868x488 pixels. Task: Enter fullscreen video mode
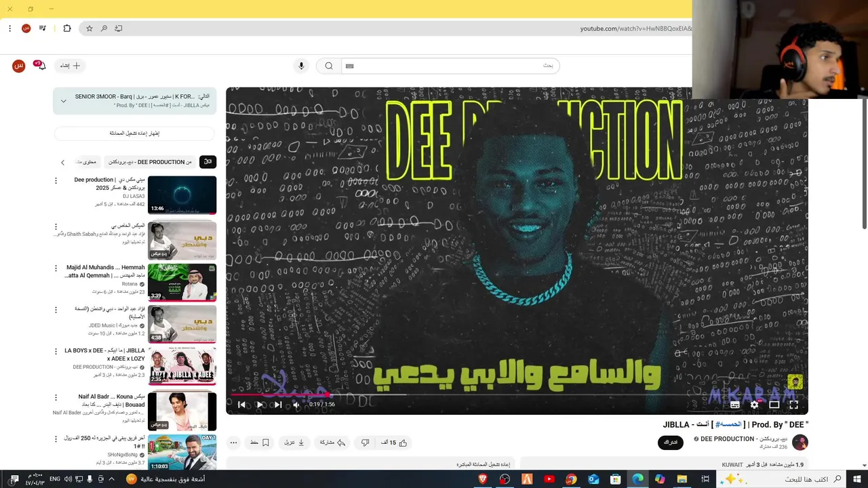click(793, 405)
